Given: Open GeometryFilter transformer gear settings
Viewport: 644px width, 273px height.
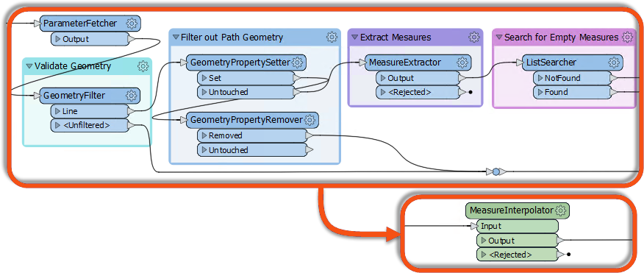Looking at the screenshot, I should 132,96.
